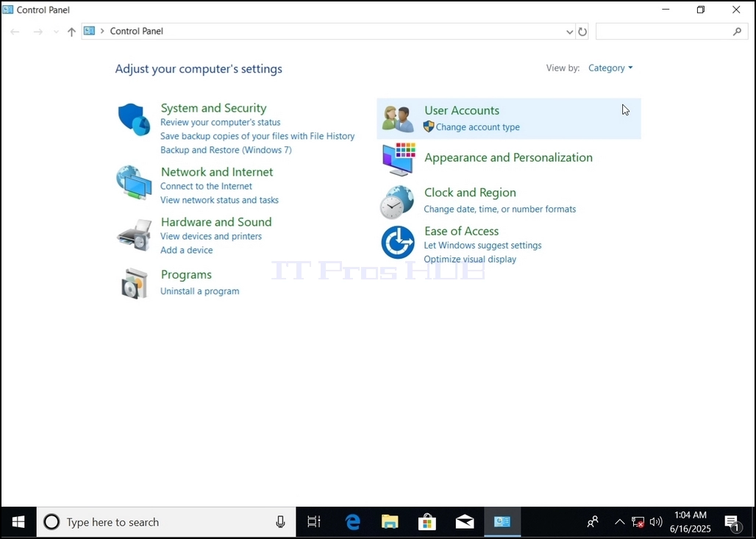Click Review your computer's status

click(221, 123)
